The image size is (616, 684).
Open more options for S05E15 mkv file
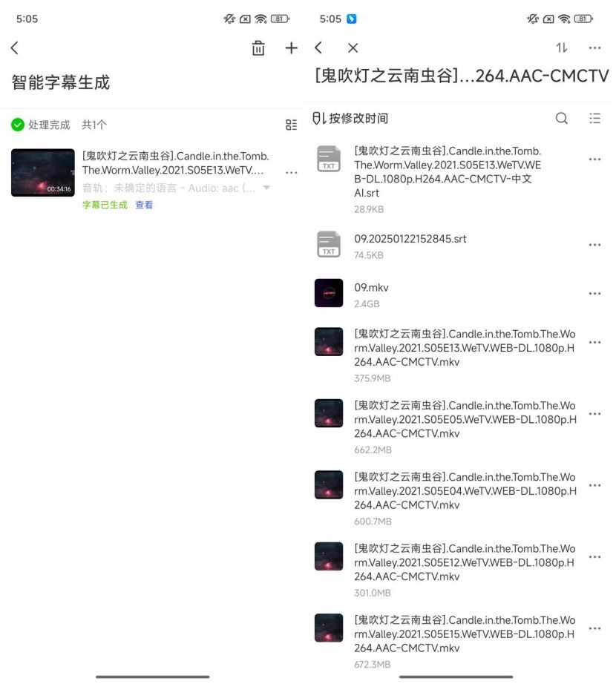[x=594, y=628]
